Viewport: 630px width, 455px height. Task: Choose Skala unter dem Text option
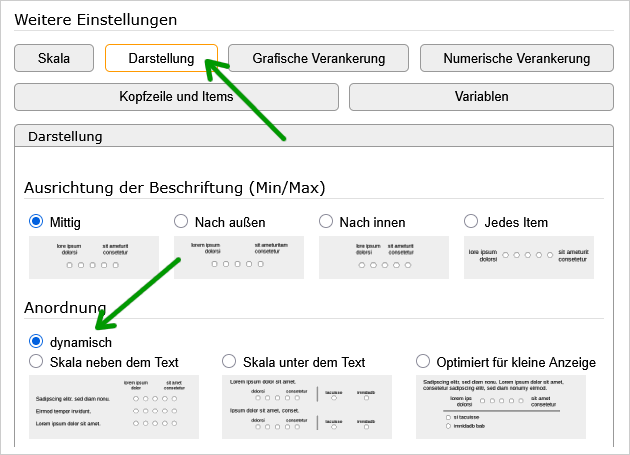tap(229, 361)
